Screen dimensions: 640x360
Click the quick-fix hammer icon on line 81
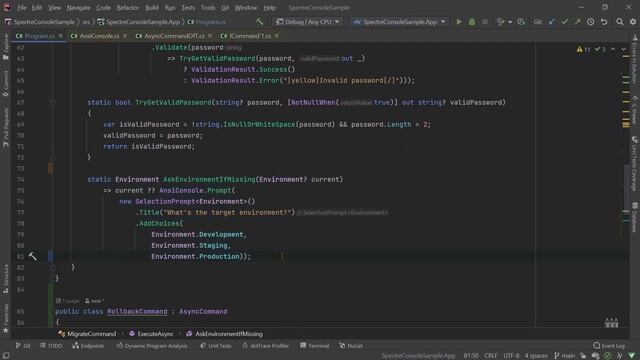(33, 256)
